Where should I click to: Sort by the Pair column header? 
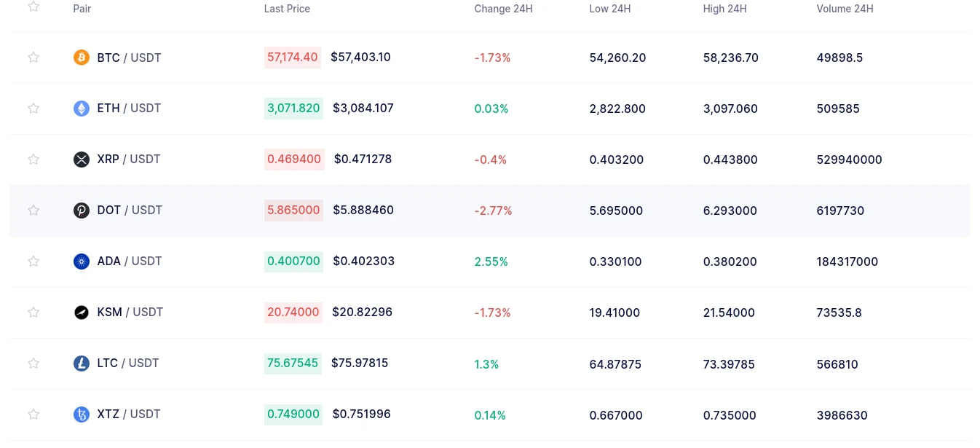click(x=82, y=9)
